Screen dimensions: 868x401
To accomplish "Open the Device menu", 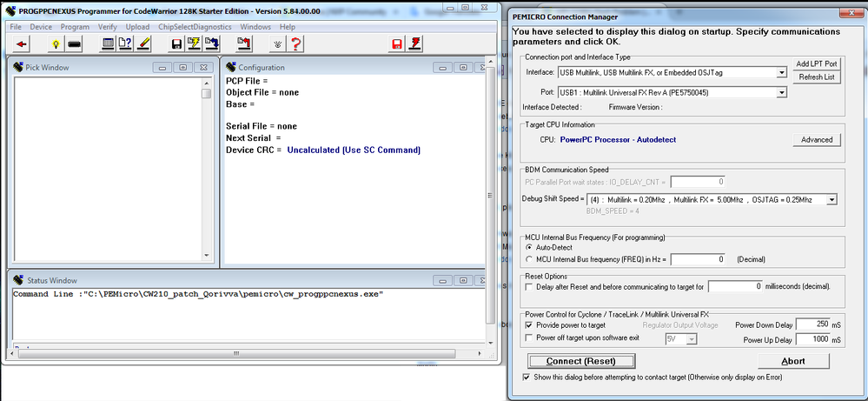I will coord(41,27).
